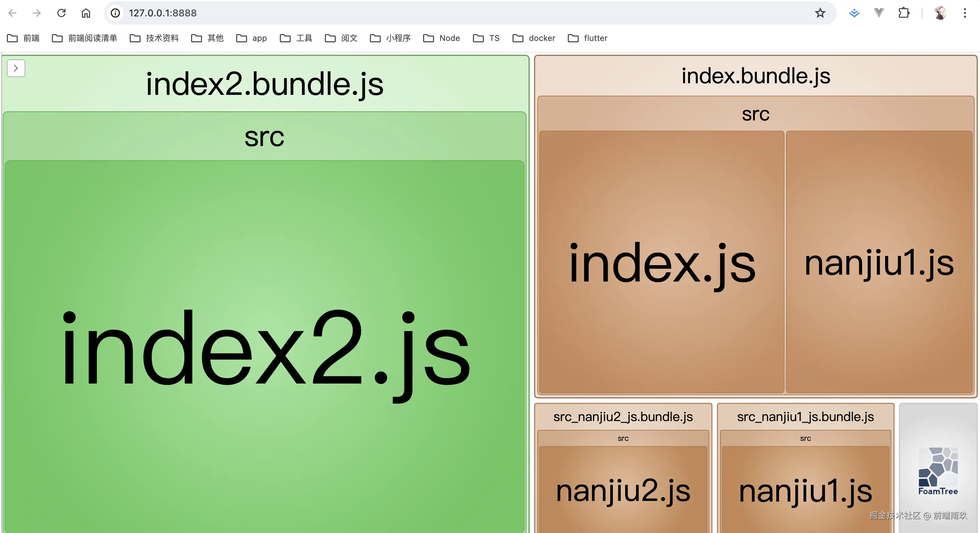Select the index.js module block
The image size is (980, 533).
[x=661, y=262]
